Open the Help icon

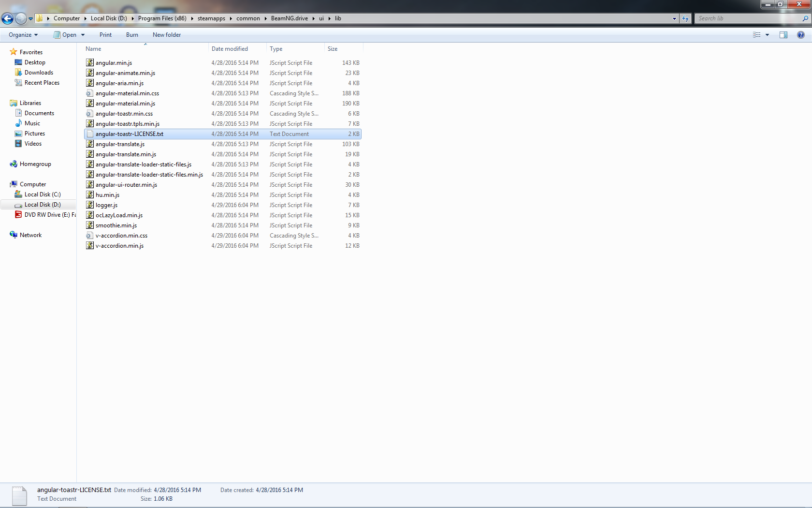tap(801, 35)
